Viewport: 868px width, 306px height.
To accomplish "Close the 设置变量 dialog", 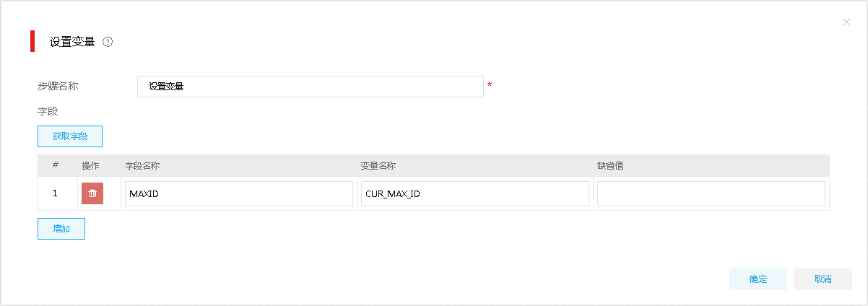I will 846,22.
